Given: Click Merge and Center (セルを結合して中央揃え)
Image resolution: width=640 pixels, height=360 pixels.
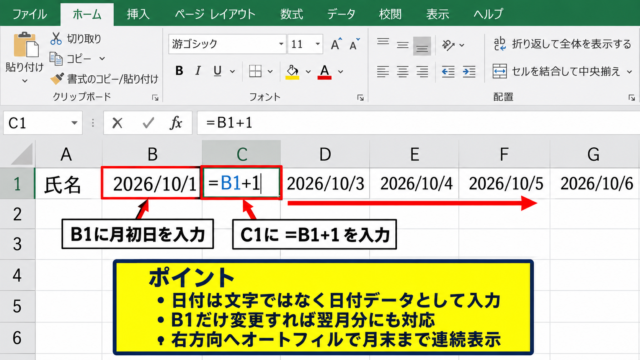Looking at the screenshot, I should pos(556,71).
